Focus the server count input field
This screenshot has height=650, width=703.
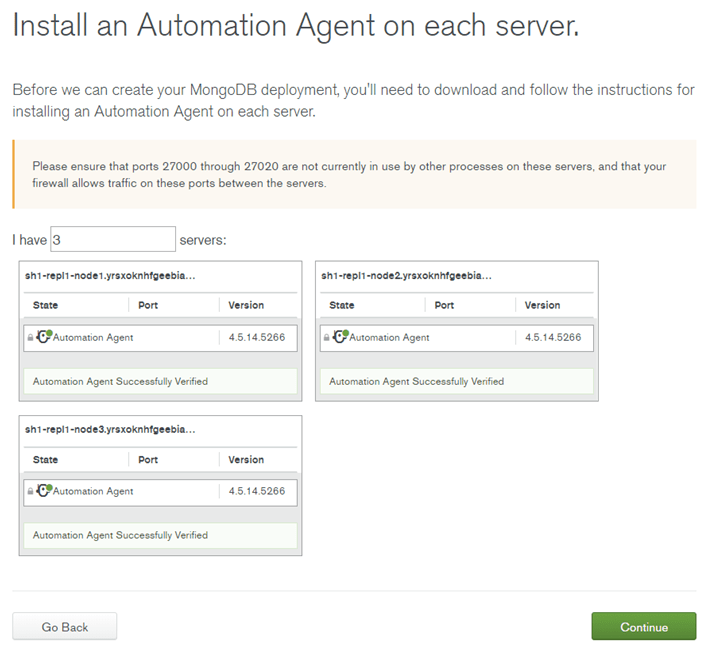[x=113, y=239]
